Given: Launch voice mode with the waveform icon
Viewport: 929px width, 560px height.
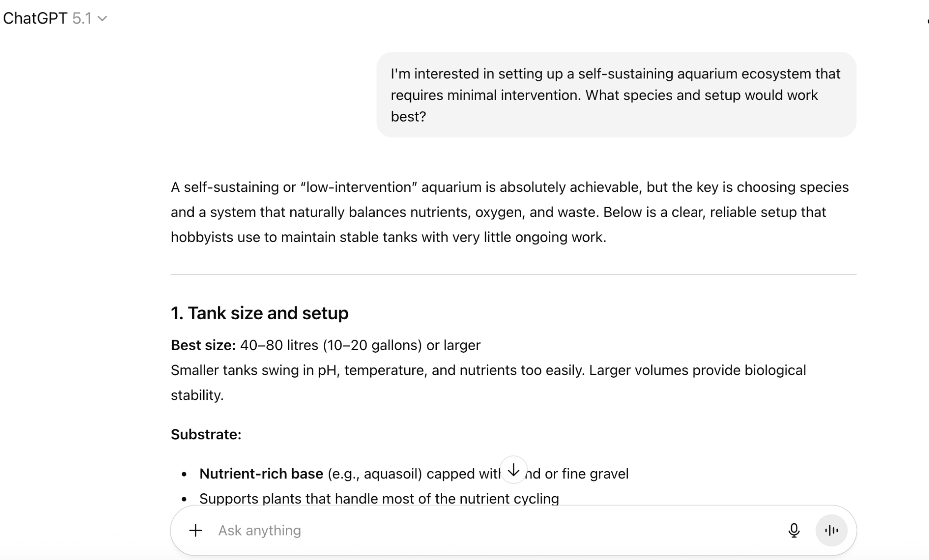Looking at the screenshot, I should (x=831, y=530).
